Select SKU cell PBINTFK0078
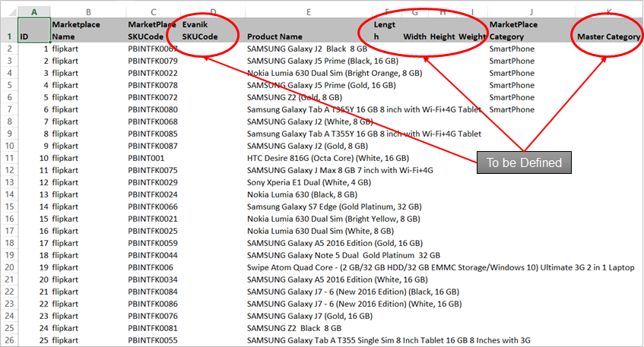The height and width of the screenshot is (347, 644). [153, 85]
